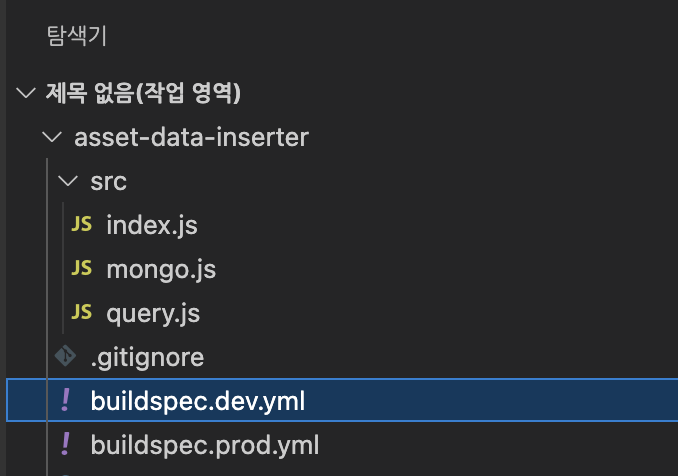The height and width of the screenshot is (476, 678).
Task: Collapse the 제목 없음(작업 영역) workspace chevron
Action: click(x=24, y=94)
